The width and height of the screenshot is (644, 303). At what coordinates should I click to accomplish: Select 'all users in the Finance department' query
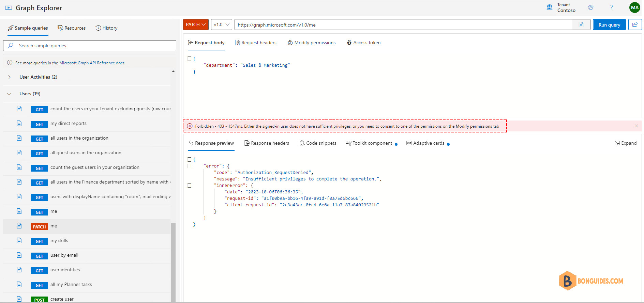[x=87, y=182]
